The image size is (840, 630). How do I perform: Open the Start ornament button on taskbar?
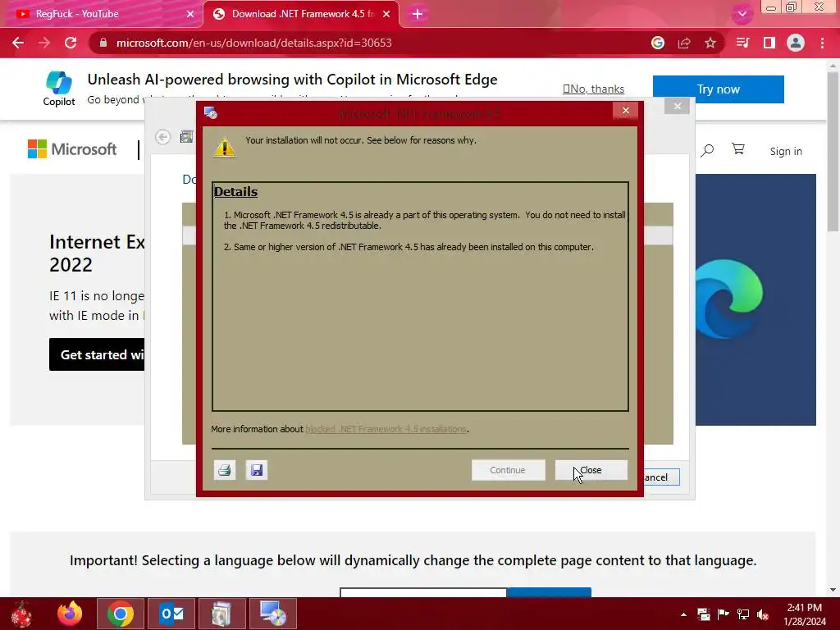coord(21,614)
